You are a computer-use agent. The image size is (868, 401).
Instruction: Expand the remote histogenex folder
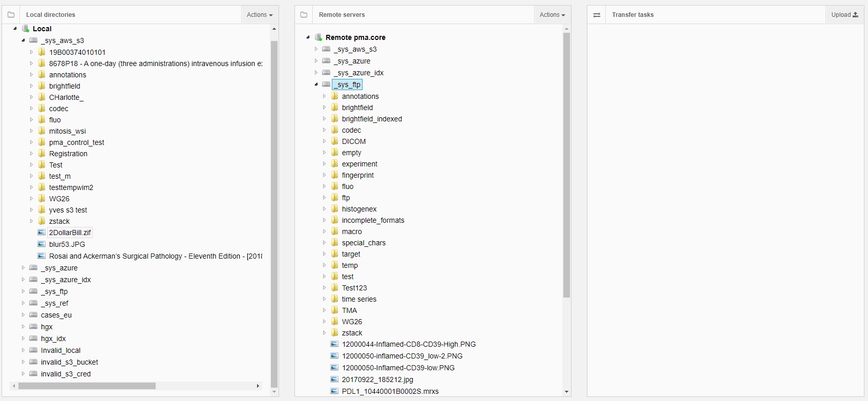pyautogui.click(x=324, y=209)
